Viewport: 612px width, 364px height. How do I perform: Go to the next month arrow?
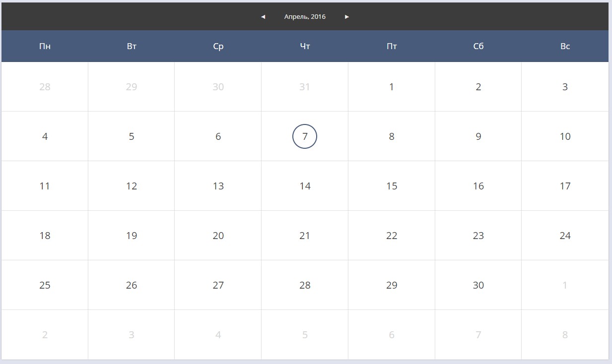pos(347,17)
